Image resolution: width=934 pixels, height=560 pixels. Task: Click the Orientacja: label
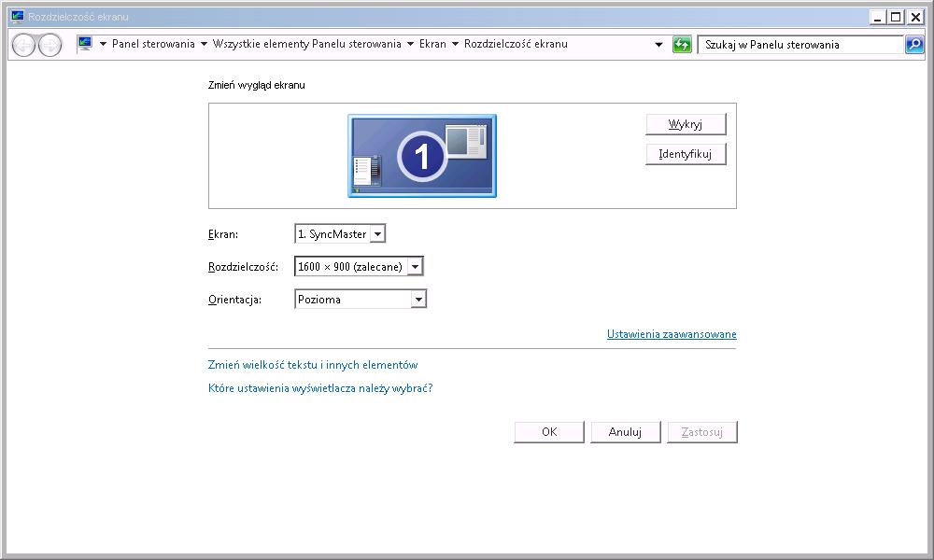(234, 300)
